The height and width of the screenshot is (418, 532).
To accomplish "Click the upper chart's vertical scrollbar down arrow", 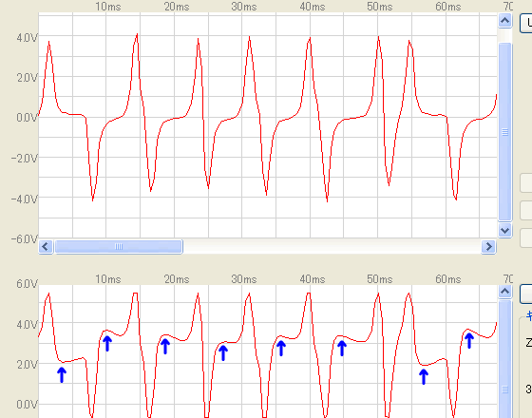I will pos(504,231).
